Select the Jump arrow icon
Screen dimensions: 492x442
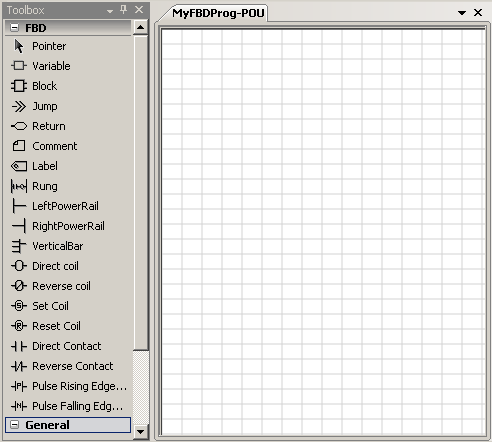point(19,106)
